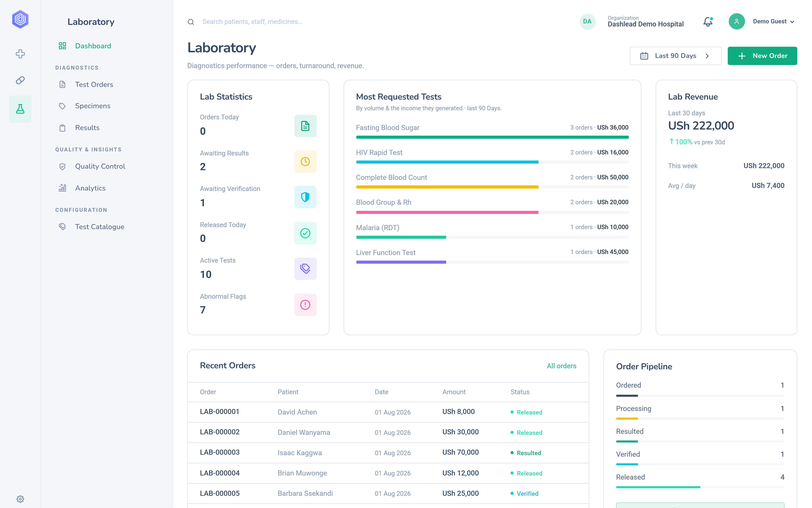Click the Active Tests tag icon

(x=305, y=269)
